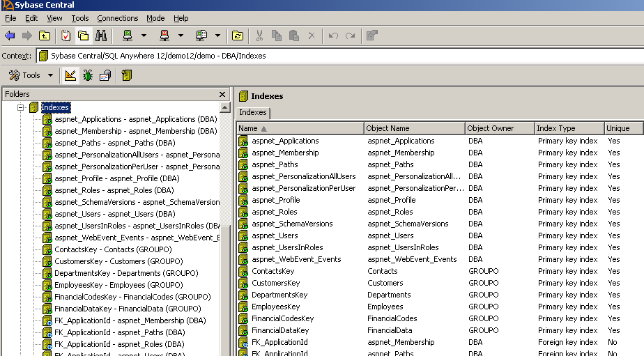644x356 pixels.
Task: Open the Mode menu
Action: pos(155,18)
